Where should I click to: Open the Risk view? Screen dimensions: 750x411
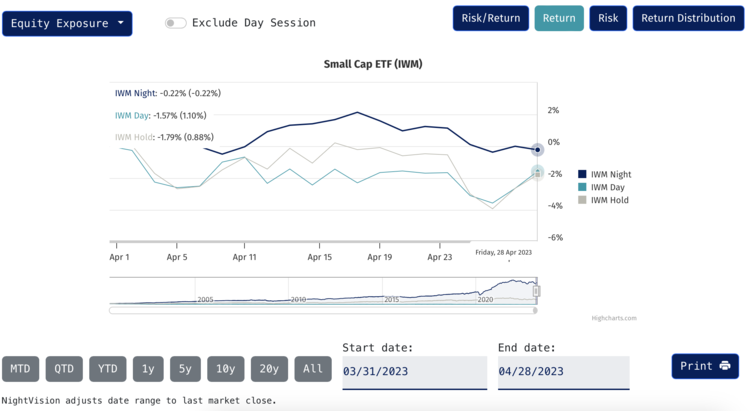tap(608, 18)
